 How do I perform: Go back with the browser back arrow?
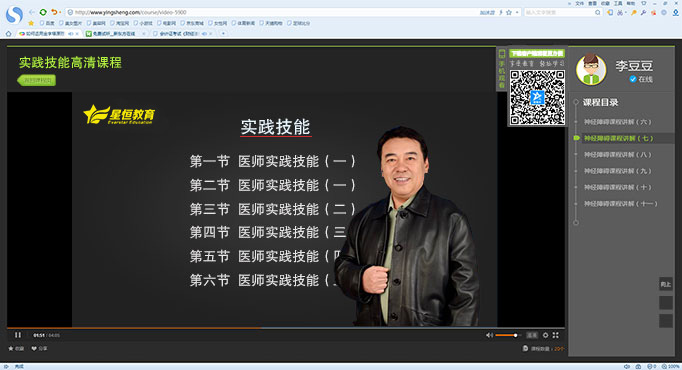tap(31, 12)
